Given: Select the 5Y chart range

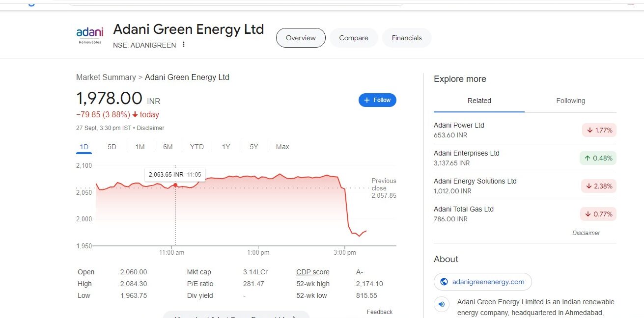Looking at the screenshot, I should [254, 147].
